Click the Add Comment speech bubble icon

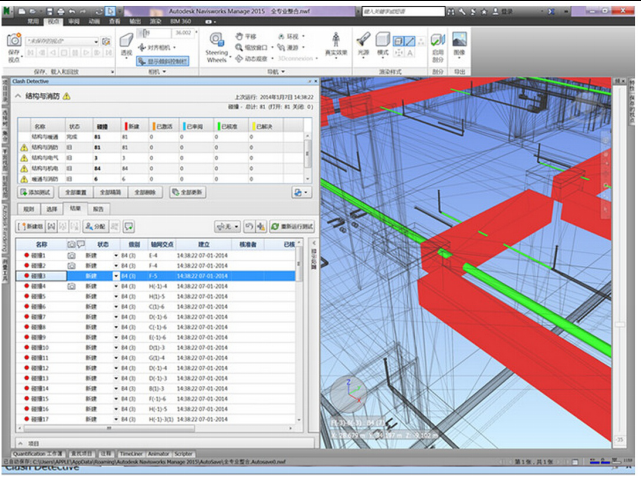128,227
